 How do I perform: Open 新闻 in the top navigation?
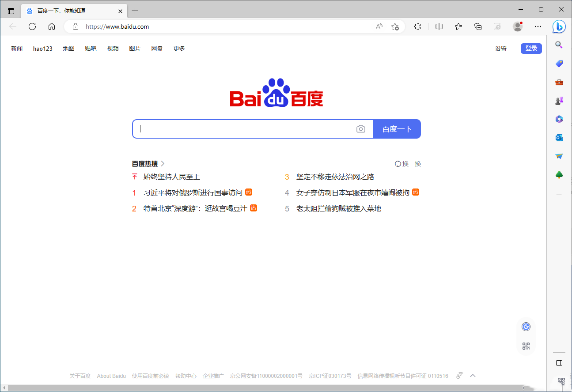[x=17, y=49]
